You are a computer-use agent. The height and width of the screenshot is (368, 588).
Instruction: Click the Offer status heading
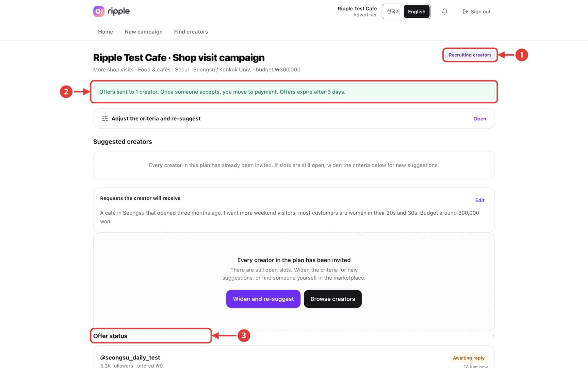(110, 336)
